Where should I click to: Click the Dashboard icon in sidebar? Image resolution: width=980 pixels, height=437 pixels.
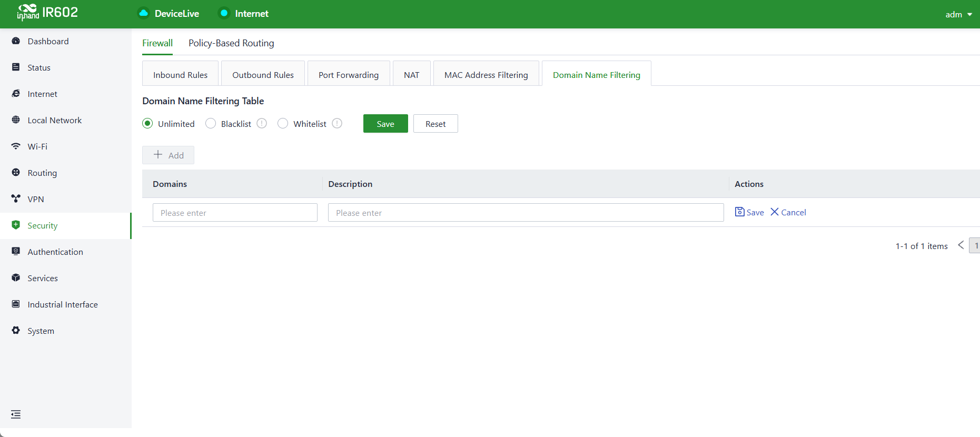pos(16,41)
